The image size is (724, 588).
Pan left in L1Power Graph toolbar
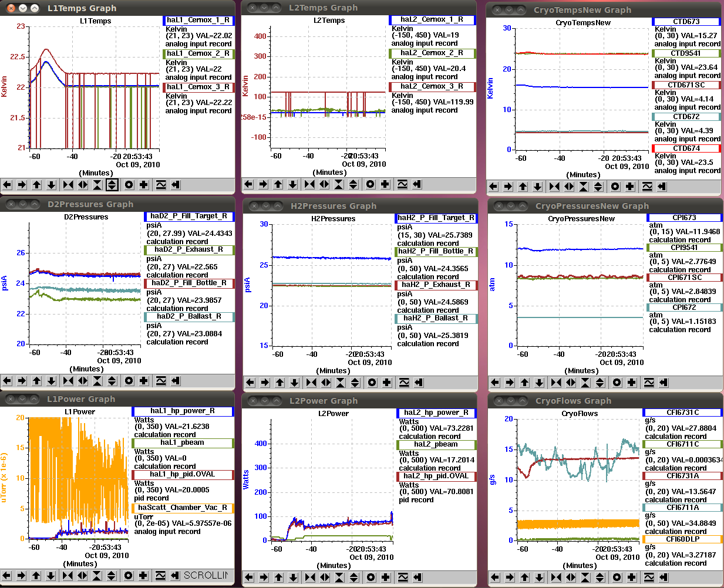pos(7,576)
